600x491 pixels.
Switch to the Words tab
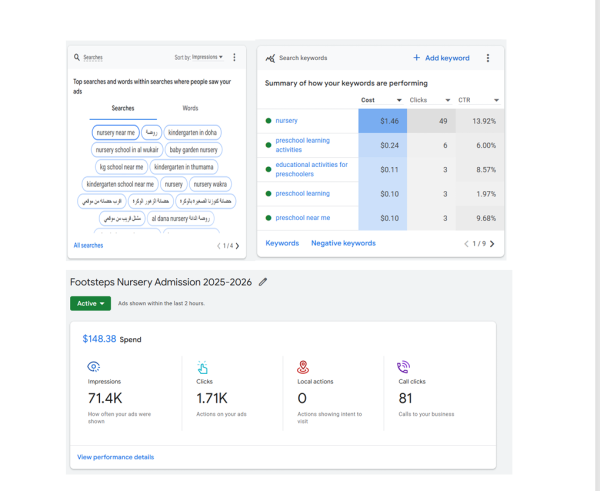point(190,108)
